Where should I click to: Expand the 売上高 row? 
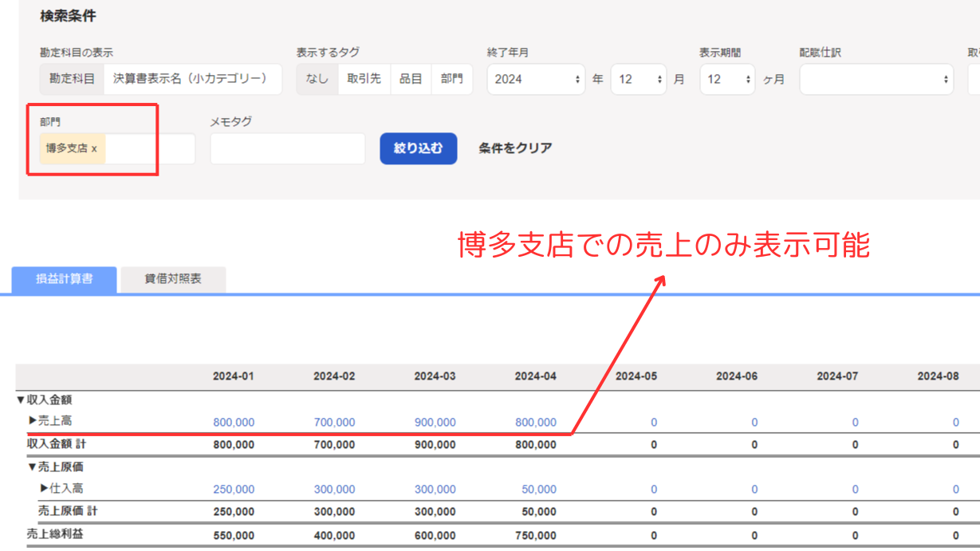pos(33,421)
